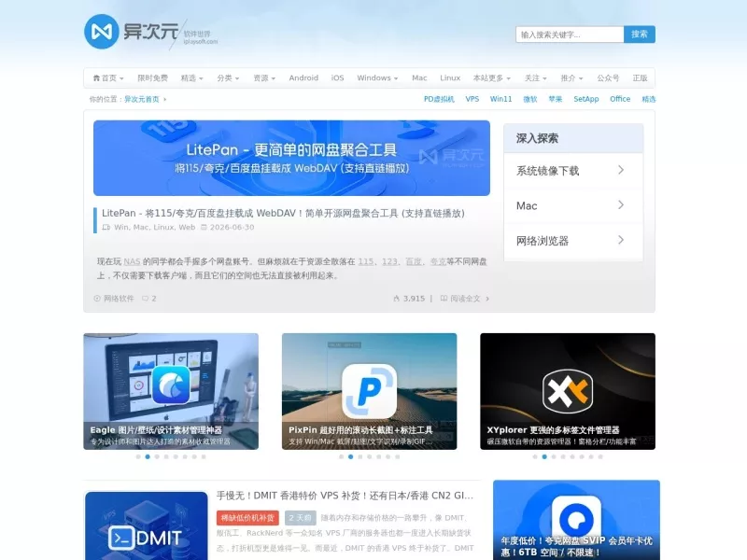Click the 123 link in article summary
This screenshot has height=560, width=747.
(x=389, y=261)
